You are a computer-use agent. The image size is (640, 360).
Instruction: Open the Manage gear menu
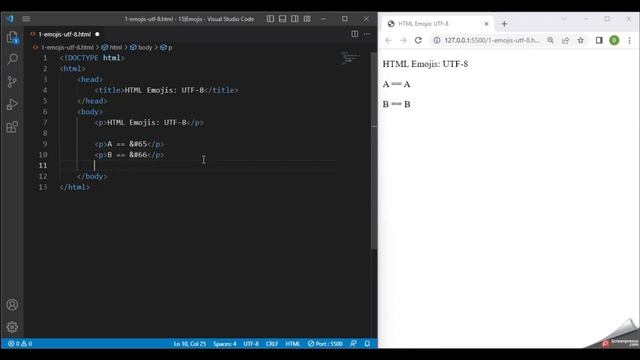tap(12, 327)
